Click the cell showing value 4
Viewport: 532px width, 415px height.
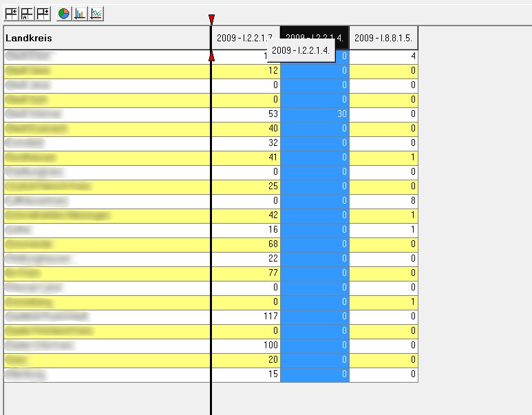point(383,56)
